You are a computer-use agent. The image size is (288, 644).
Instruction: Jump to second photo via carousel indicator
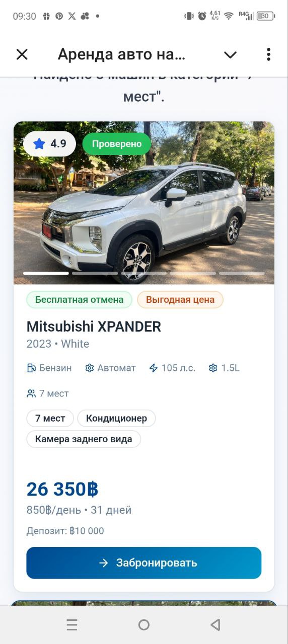[95, 273]
